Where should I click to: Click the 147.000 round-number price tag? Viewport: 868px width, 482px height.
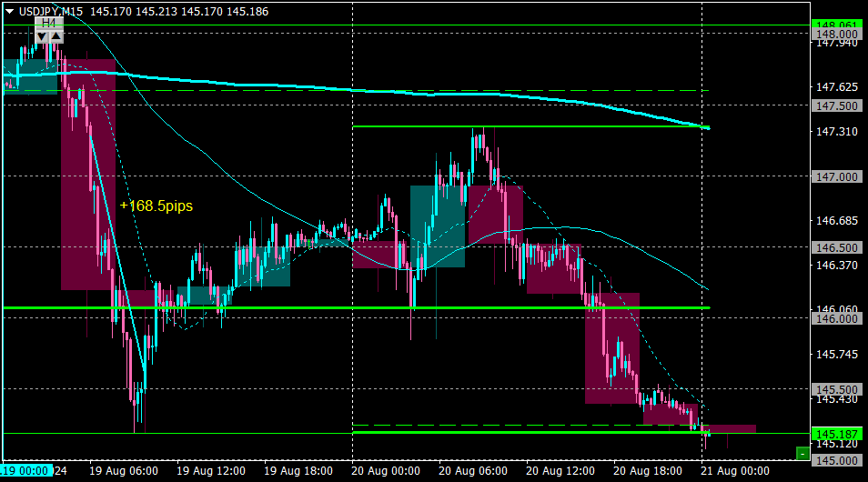(x=836, y=176)
